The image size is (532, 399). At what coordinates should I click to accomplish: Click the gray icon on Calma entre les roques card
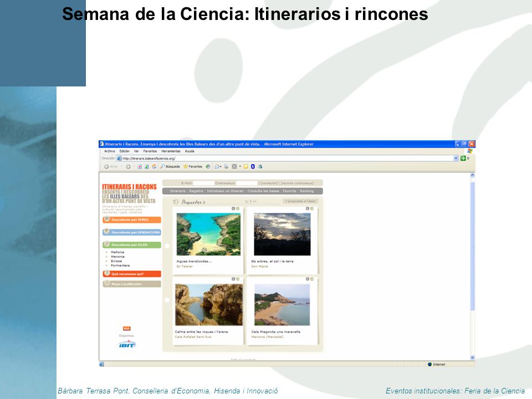click(233, 279)
